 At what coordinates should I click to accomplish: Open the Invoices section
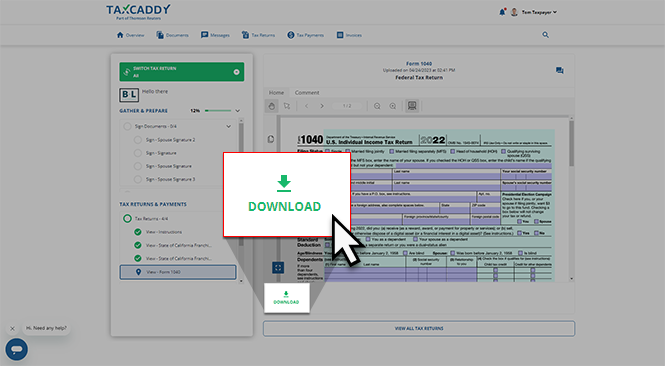point(349,35)
